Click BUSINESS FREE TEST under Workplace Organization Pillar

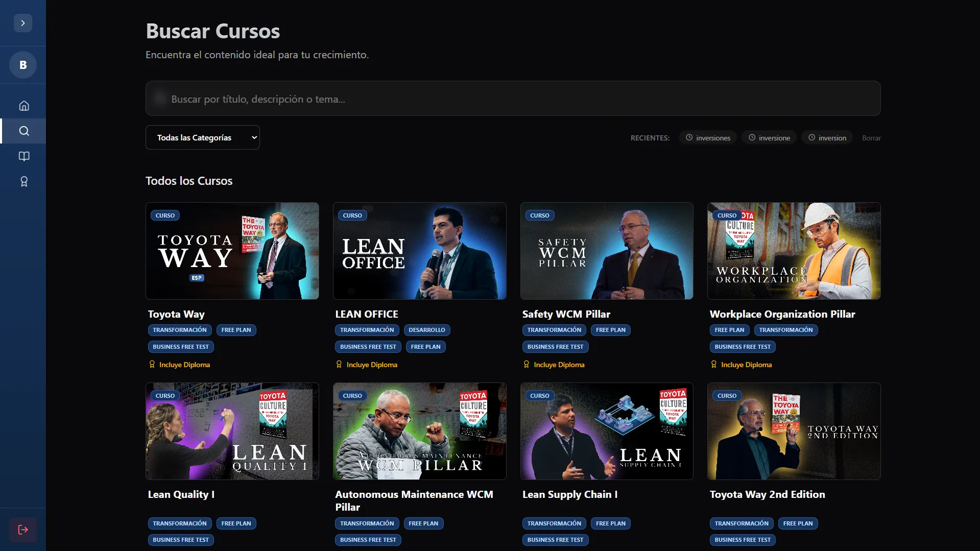(743, 347)
